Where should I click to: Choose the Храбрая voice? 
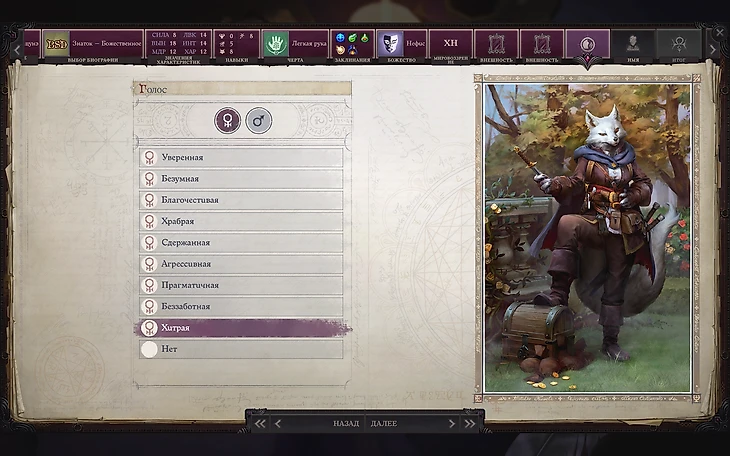241,221
